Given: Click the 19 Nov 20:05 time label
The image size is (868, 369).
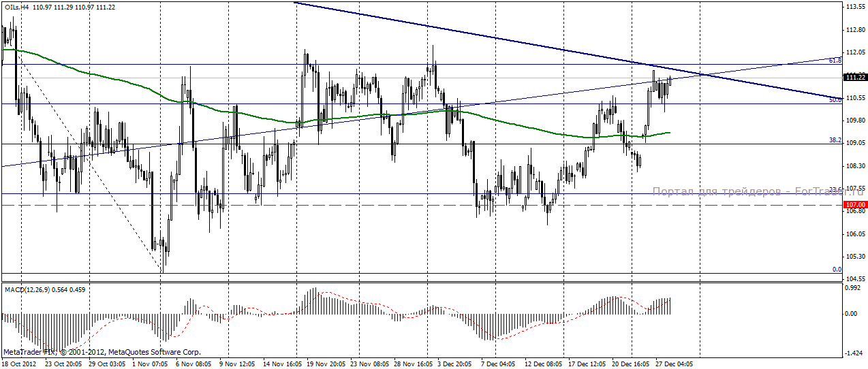Looking at the screenshot, I should point(327,364).
